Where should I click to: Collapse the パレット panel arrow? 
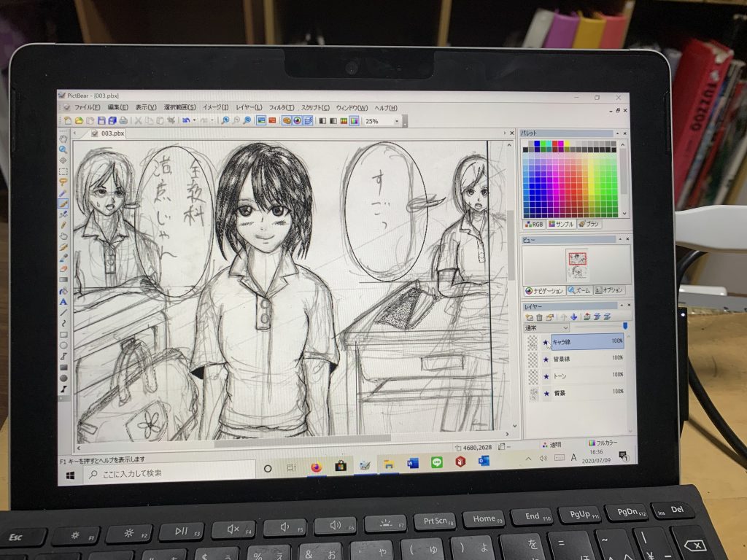(x=618, y=133)
